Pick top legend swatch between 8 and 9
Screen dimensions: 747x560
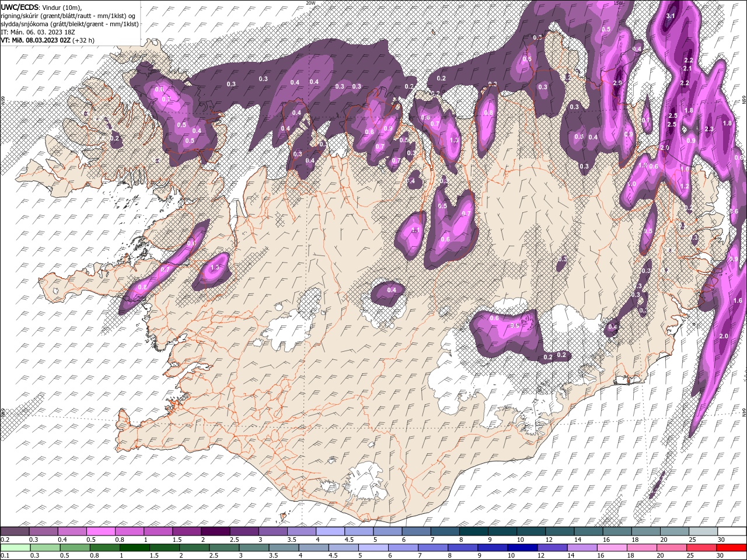pyautogui.click(x=473, y=531)
